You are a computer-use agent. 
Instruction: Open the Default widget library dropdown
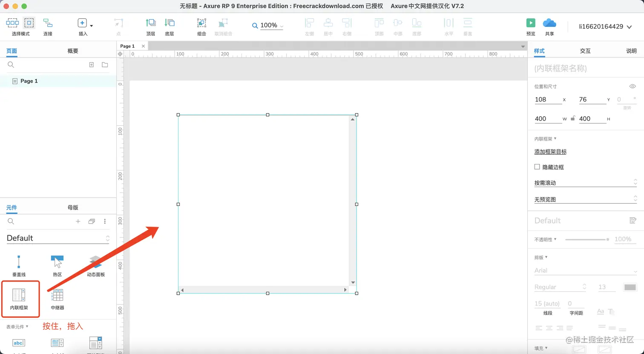coord(58,238)
